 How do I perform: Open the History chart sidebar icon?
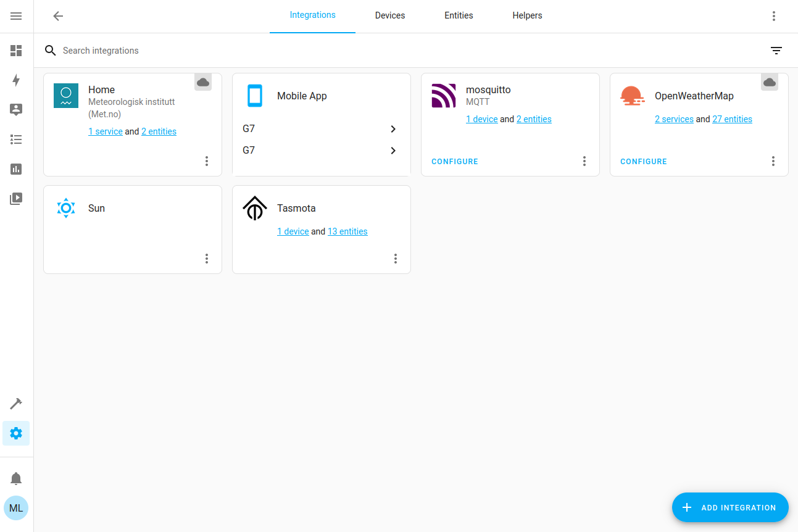tap(16, 169)
